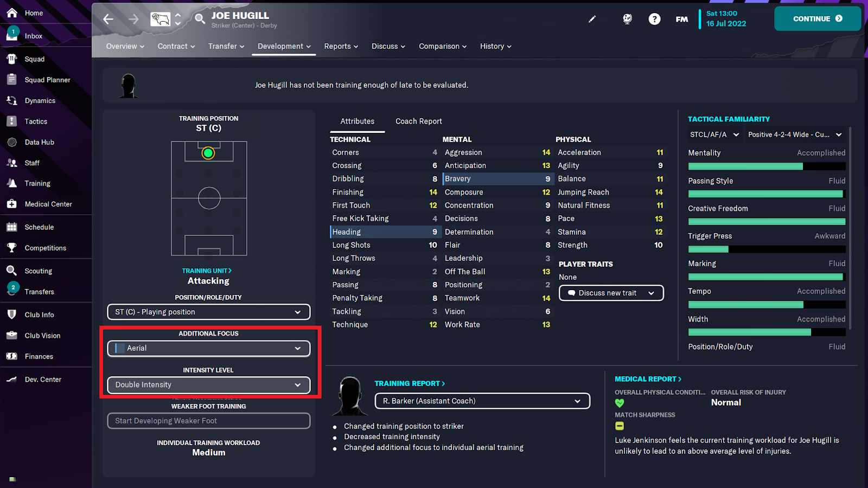
Task: Open the History menu
Action: click(496, 46)
